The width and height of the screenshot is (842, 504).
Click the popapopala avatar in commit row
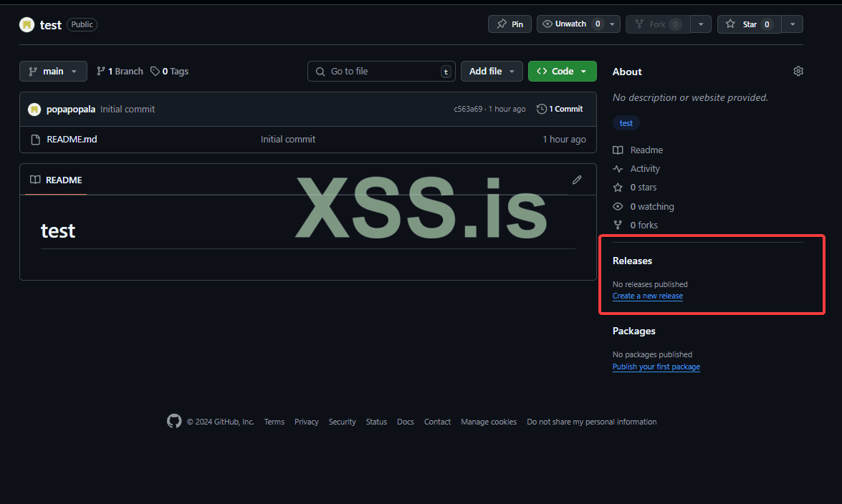coord(34,110)
